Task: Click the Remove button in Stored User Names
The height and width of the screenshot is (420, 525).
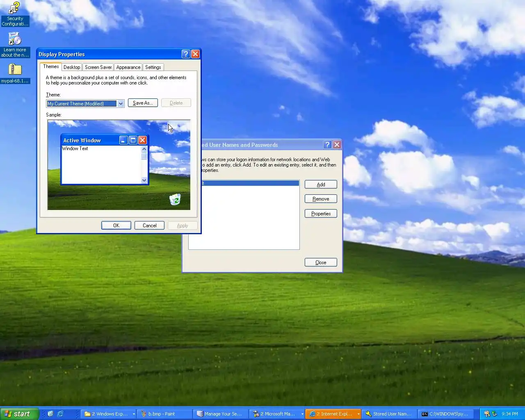Action: [321, 199]
